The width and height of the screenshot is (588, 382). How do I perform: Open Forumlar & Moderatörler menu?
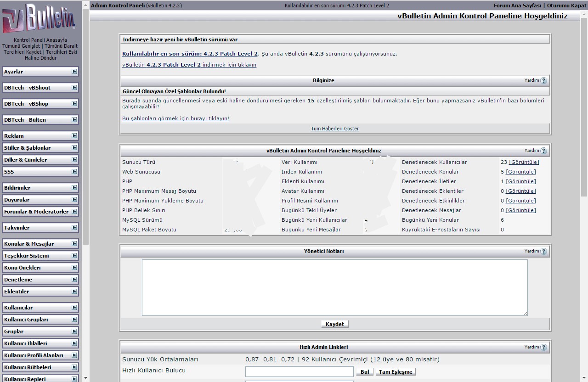coord(40,212)
